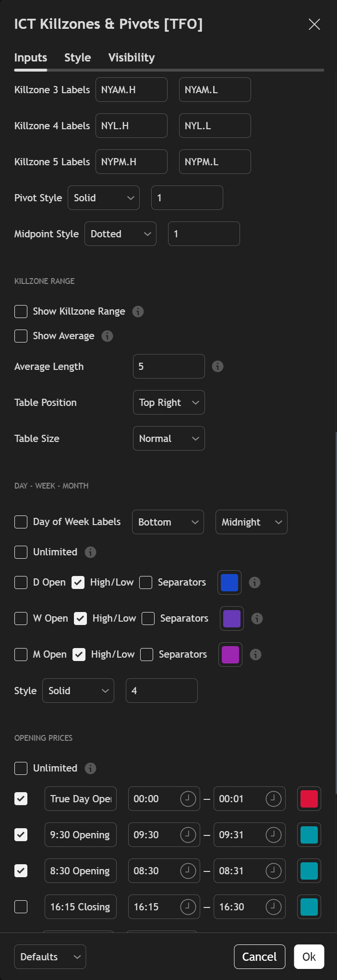Open the Visibility tab
The height and width of the screenshot is (980, 337).
pos(131,58)
